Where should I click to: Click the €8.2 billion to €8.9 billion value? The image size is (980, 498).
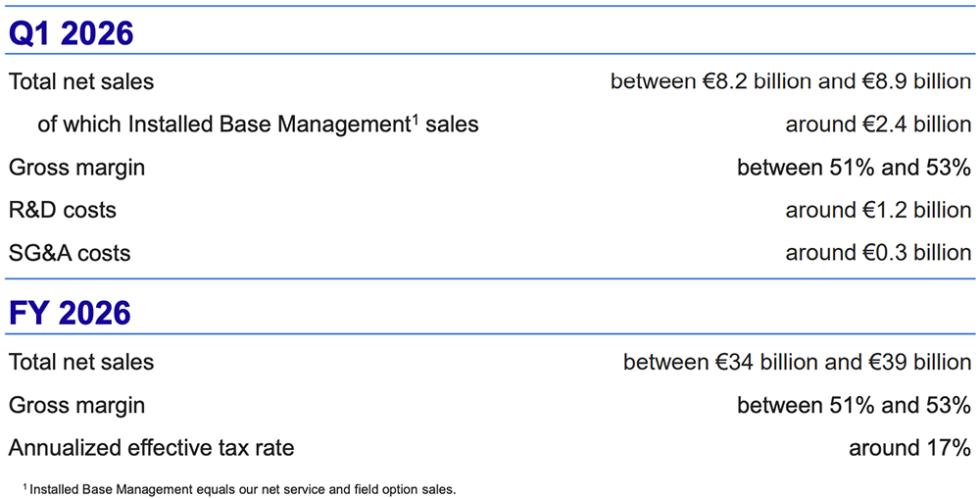click(790, 81)
